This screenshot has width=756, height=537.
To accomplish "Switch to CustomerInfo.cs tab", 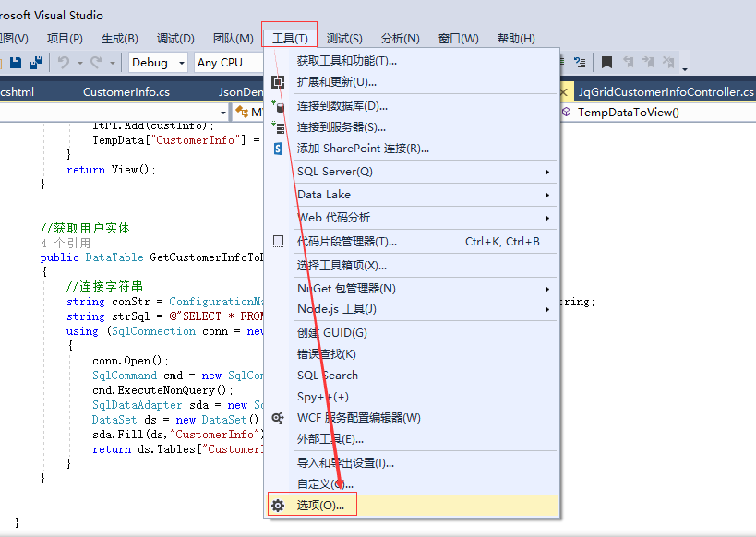I will click(x=126, y=91).
